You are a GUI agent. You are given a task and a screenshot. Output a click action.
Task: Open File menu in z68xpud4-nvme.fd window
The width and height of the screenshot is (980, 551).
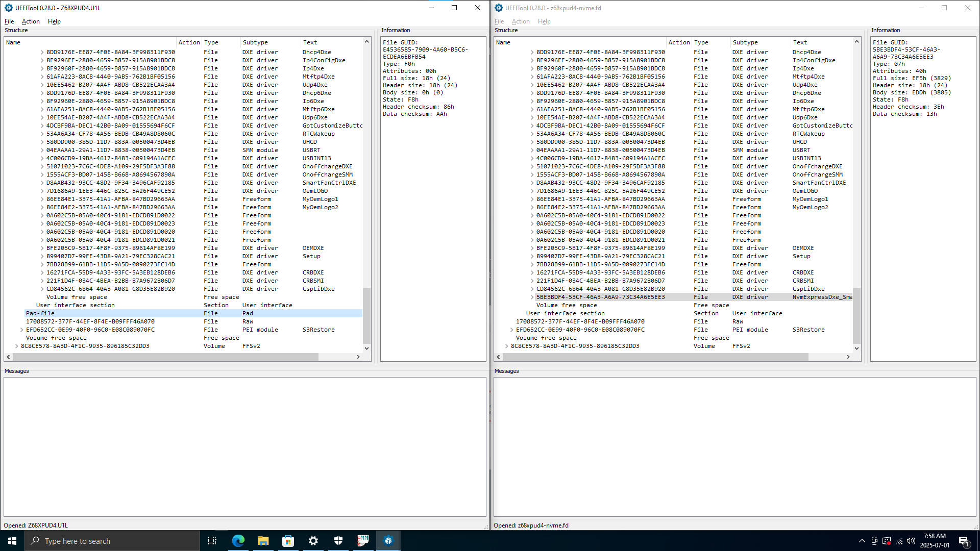coord(499,21)
